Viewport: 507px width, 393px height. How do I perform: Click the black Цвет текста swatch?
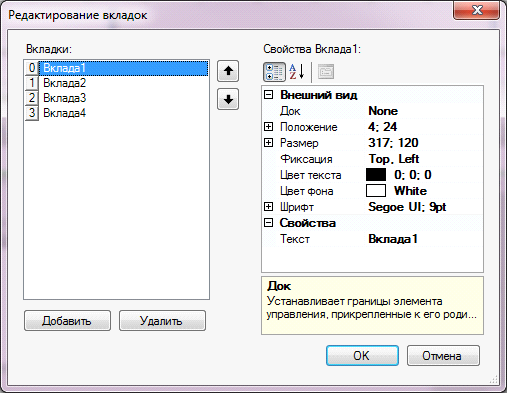376,175
